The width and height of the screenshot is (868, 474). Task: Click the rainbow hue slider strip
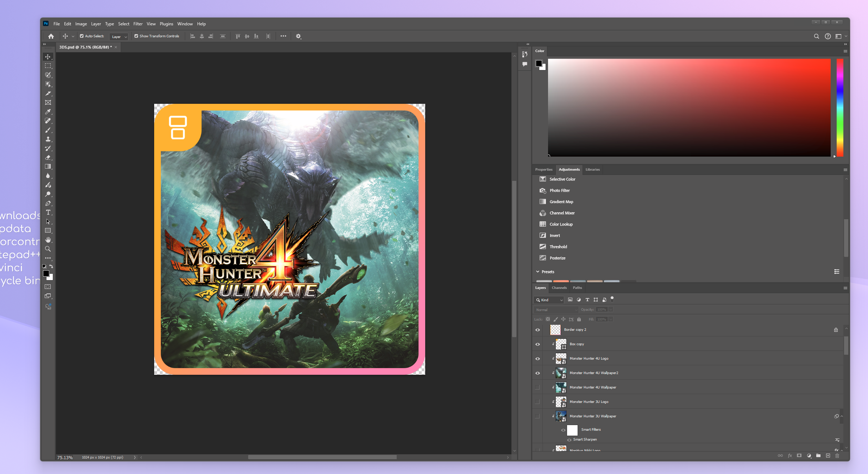pos(840,107)
